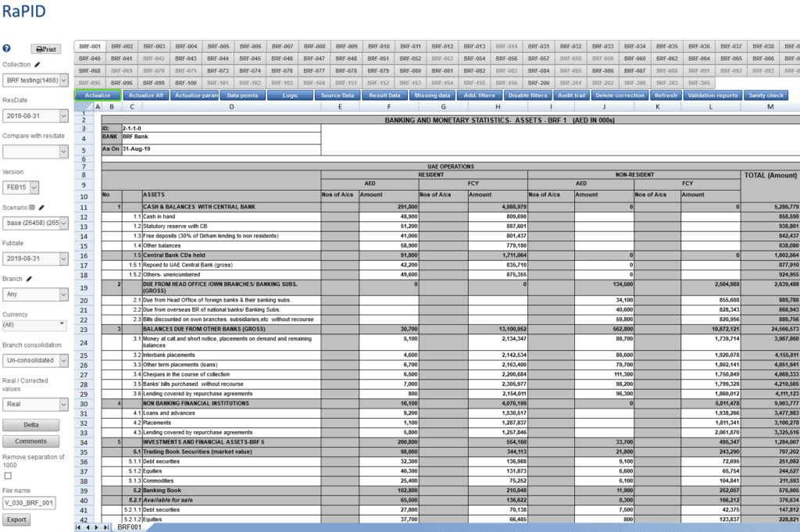Image resolution: width=800 pixels, height=532 pixels.
Task: Jump to last sheet using the arrow icon
Action: pyautogui.click(x=105, y=527)
